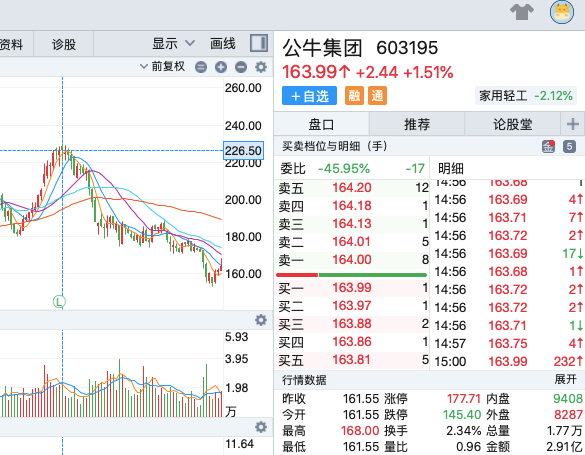Viewport: 585px width, 455px height.
Task: Click the 融 margin trading badge
Action: pos(354,96)
